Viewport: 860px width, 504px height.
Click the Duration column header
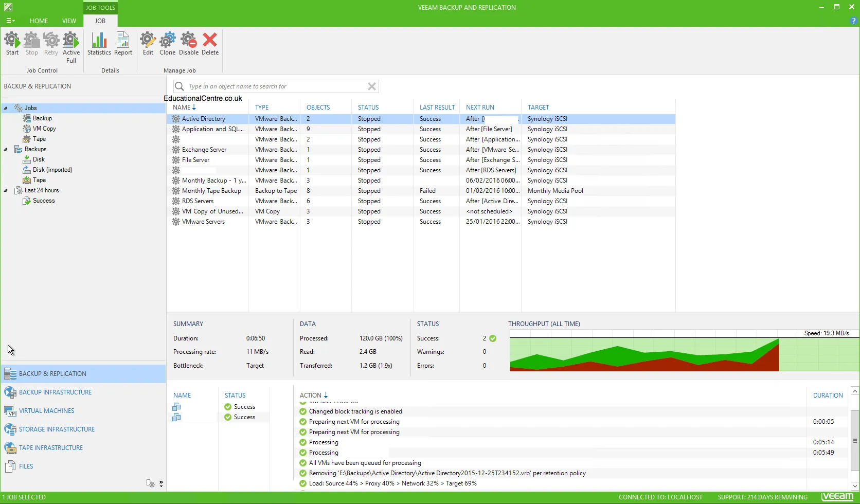pos(828,395)
